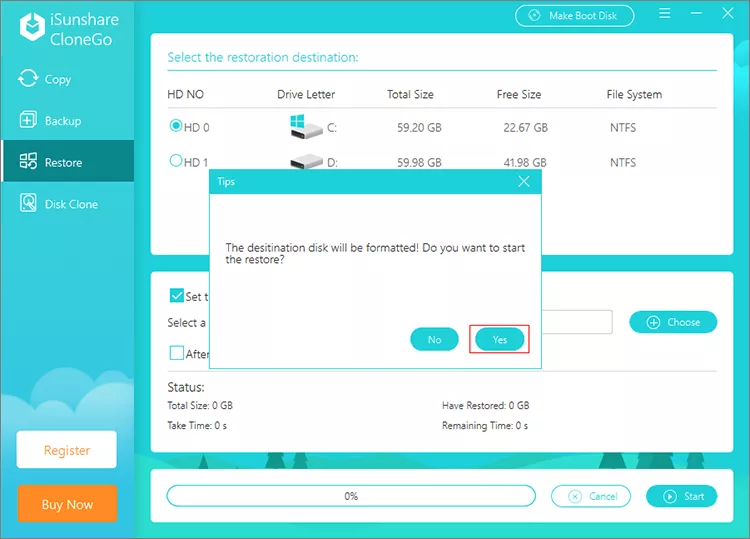
Task: Click the Tips dialog title text
Action: tap(226, 182)
